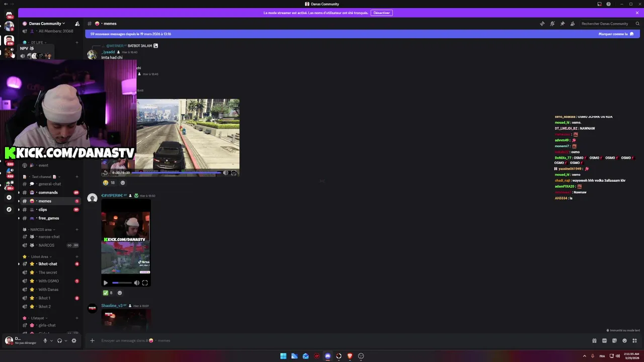Screen dimensions: 644x362
Task: Join the lkhot 1 voice channel
Action: coord(49,298)
